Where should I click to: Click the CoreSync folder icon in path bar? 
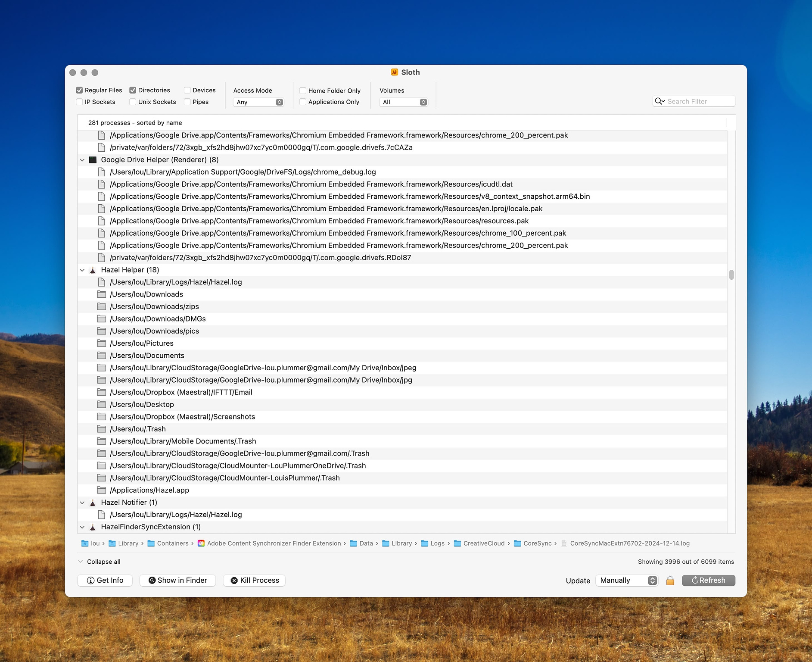(518, 543)
